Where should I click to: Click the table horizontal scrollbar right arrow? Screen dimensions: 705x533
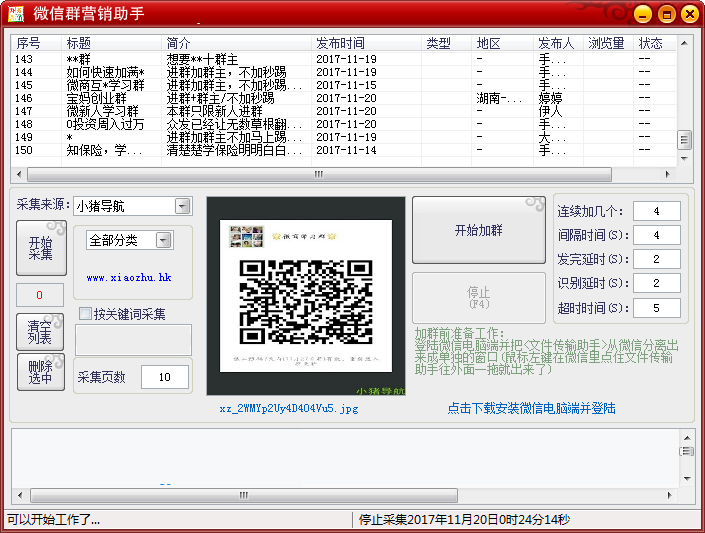tap(668, 174)
